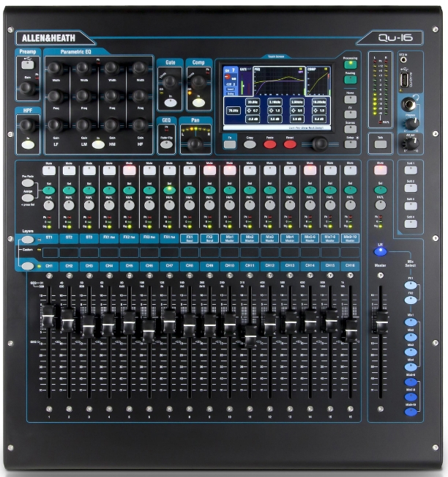The width and height of the screenshot is (448, 477).
Task: Select channel CH1 with its Sel key
Action: point(49,191)
